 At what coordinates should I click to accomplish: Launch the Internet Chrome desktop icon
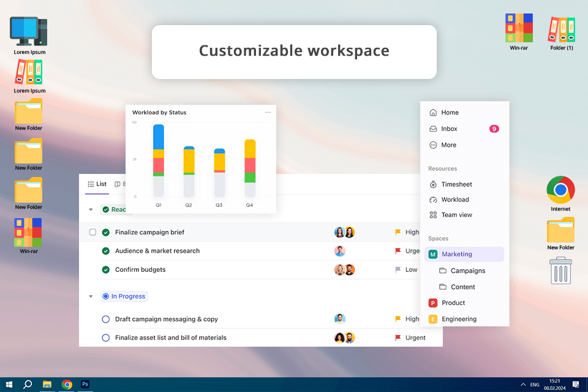tap(560, 190)
